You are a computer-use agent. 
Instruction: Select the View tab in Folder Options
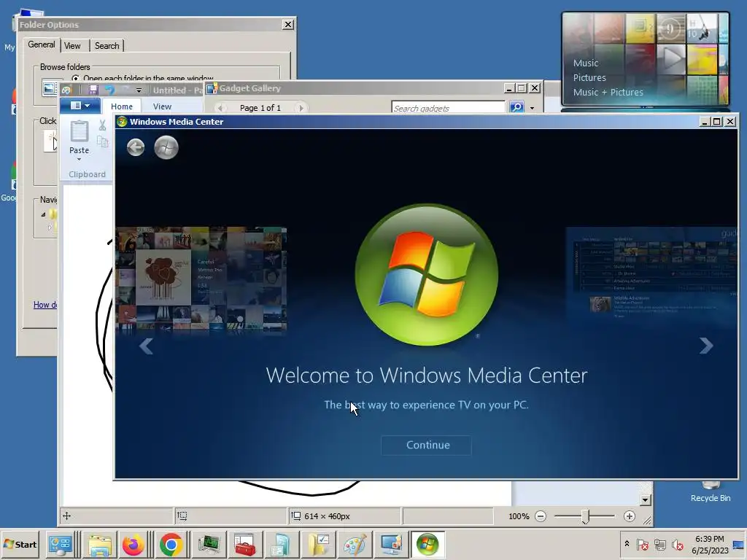click(72, 46)
